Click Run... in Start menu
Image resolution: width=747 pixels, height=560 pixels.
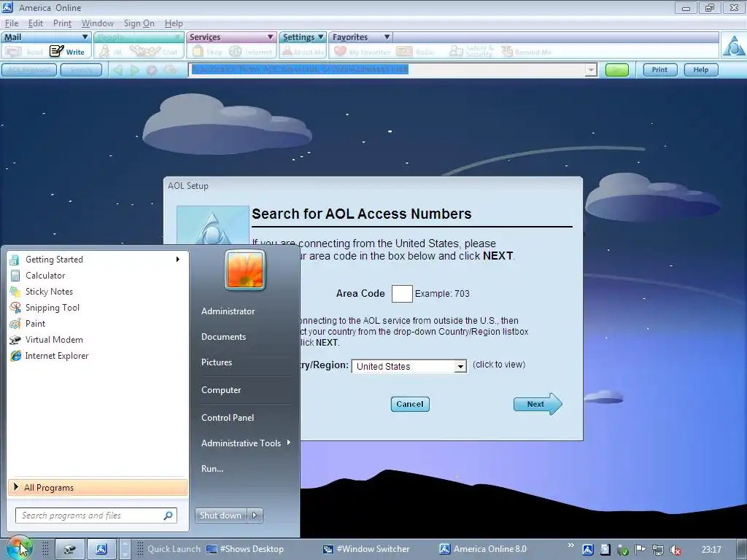pyautogui.click(x=212, y=469)
